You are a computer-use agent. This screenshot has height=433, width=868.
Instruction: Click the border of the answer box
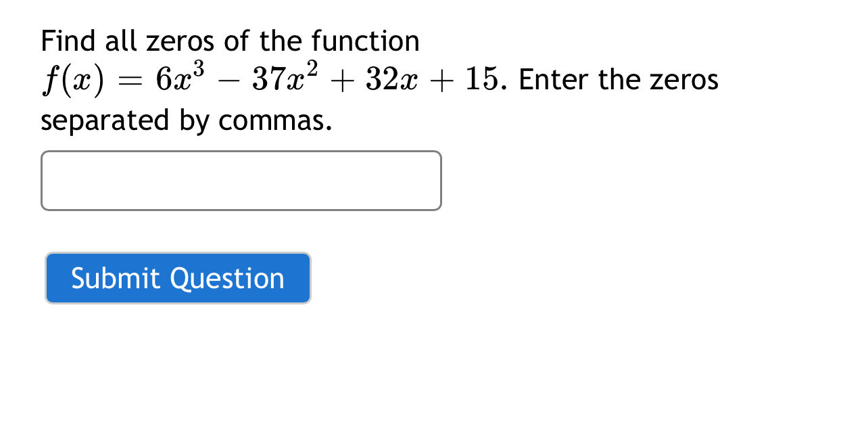point(241,152)
